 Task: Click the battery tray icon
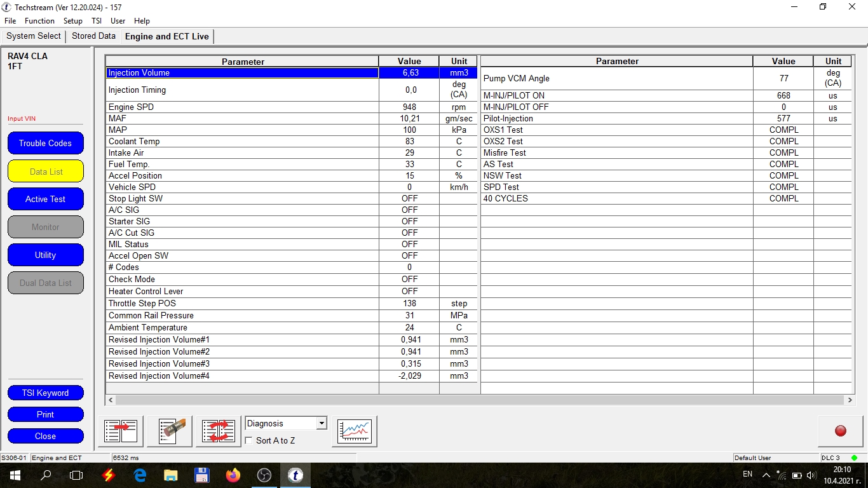click(796, 475)
